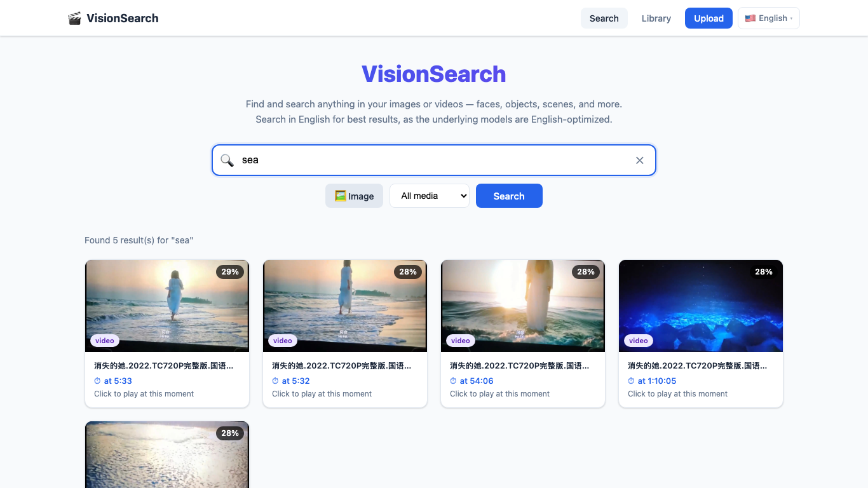This screenshot has height=488, width=868.
Task: Open 'at 54:06' playback moment link
Action: (476, 381)
